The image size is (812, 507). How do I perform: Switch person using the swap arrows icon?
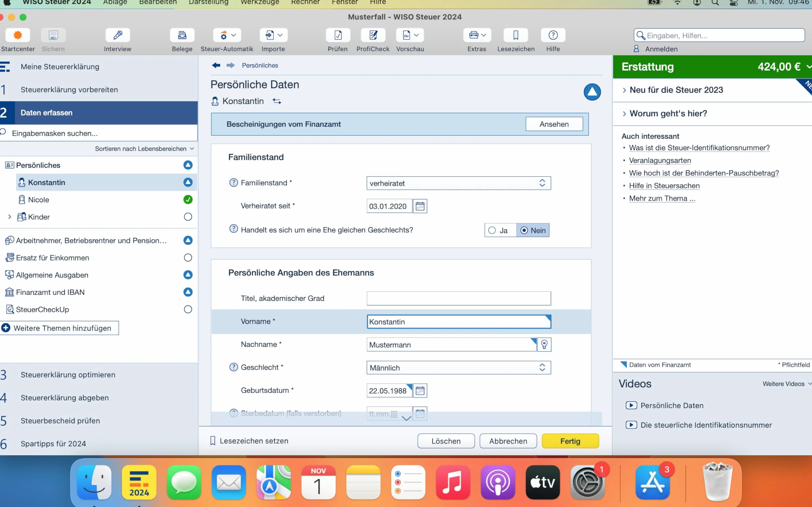[277, 101]
